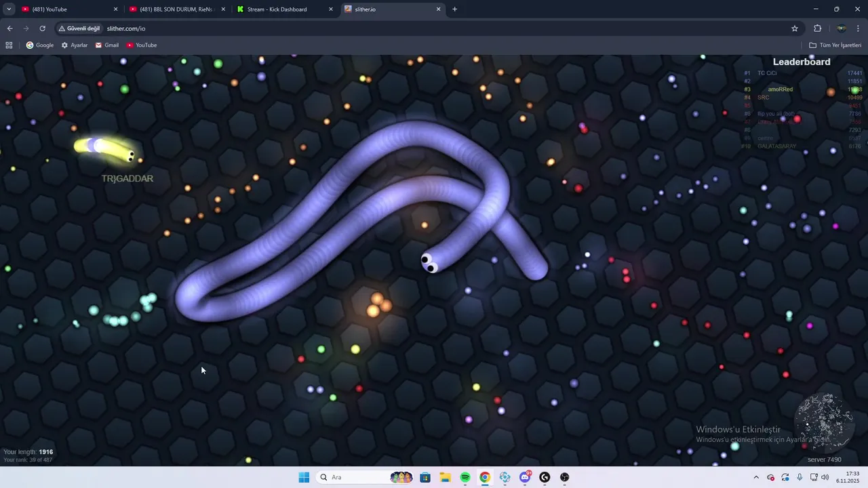Screen dimensions: 868x488
Task: Open the Gmail bookmark
Action: [x=107, y=45]
